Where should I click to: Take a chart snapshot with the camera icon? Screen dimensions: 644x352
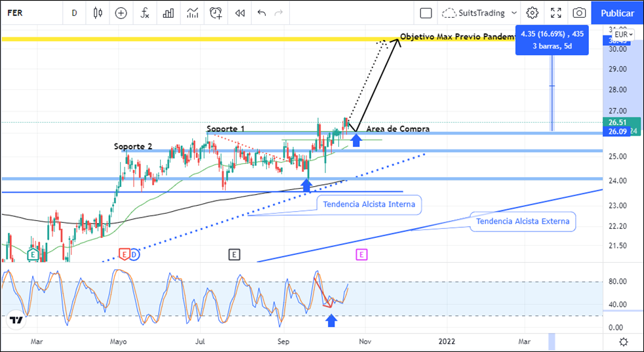pos(579,12)
